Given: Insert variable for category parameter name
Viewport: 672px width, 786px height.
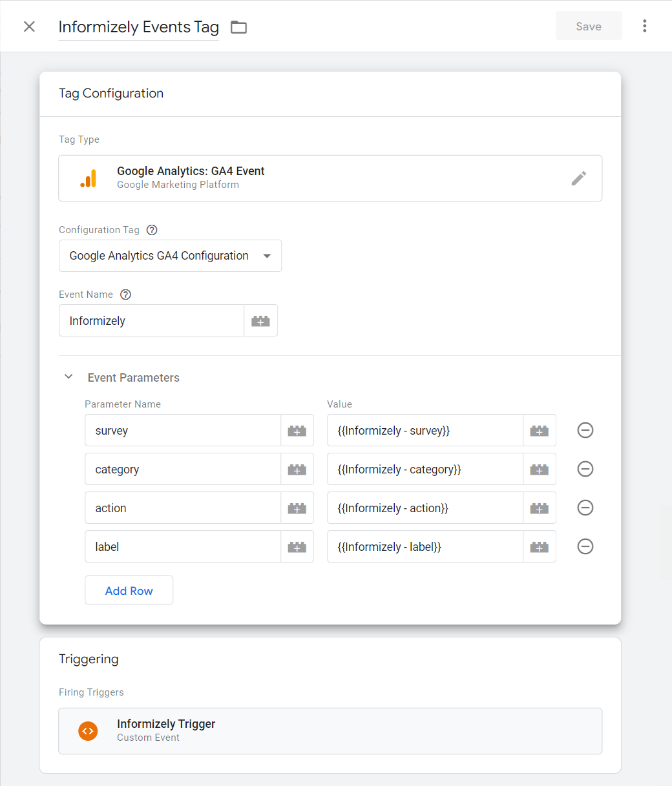Looking at the screenshot, I should [297, 469].
